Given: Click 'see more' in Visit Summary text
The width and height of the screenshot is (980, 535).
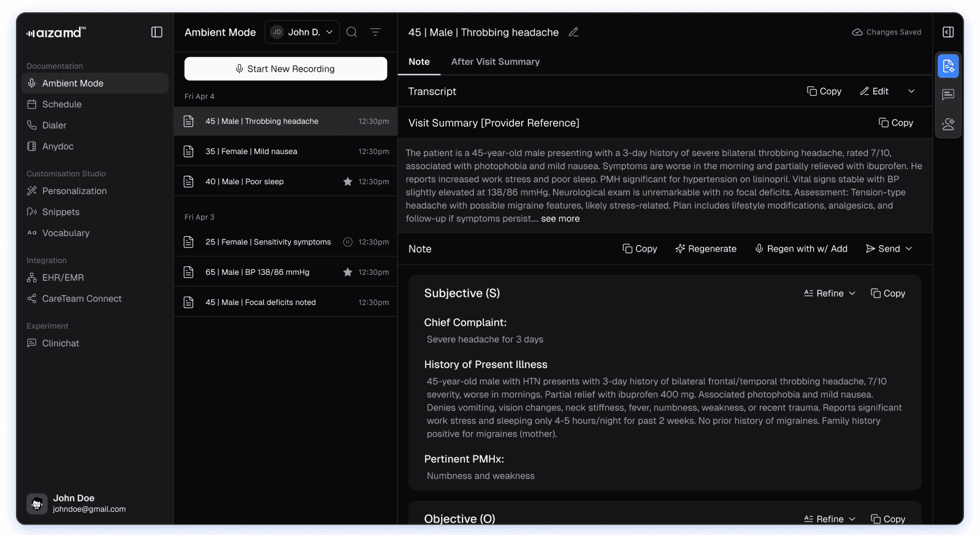Looking at the screenshot, I should click(x=560, y=219).
